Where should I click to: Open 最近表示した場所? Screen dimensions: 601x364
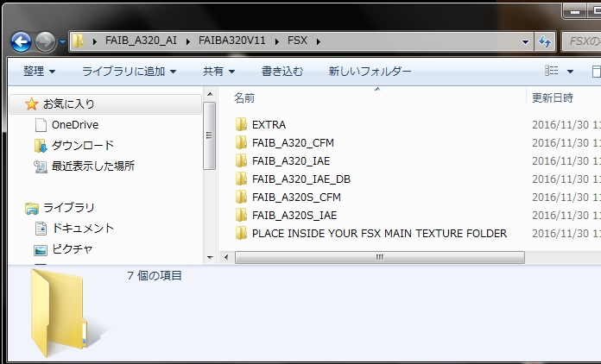93,166
